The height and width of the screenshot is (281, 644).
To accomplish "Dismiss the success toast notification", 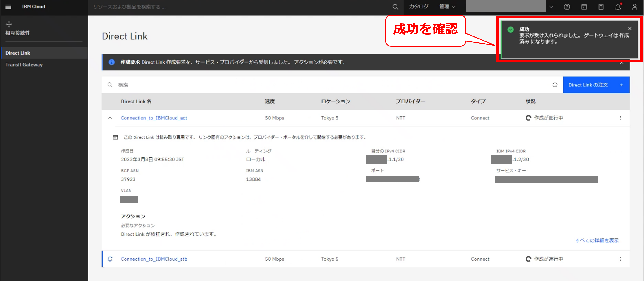I will click(630, 29).
